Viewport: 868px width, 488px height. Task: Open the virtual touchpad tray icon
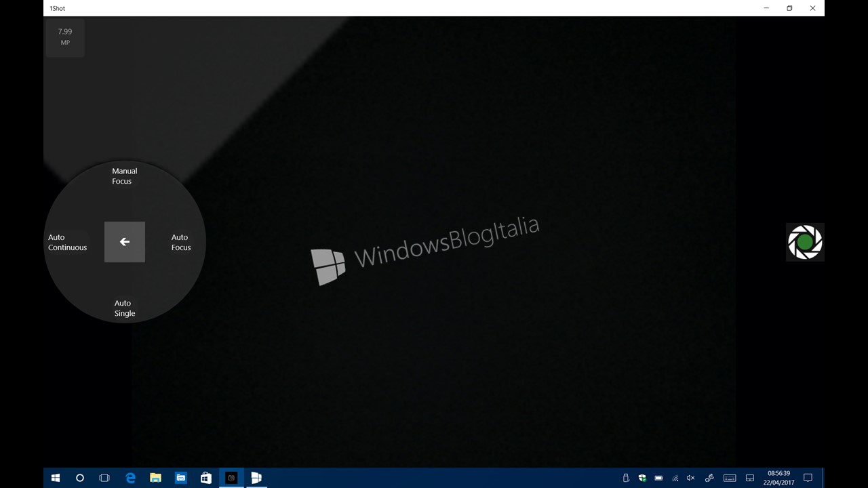coord(750,478)
